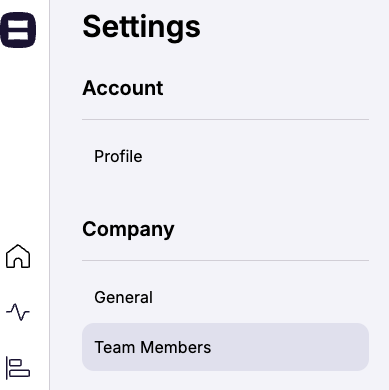Viewport: 389px width, 390px height.
Task: Click the Team Members label text
Action: tap(153, 347)
